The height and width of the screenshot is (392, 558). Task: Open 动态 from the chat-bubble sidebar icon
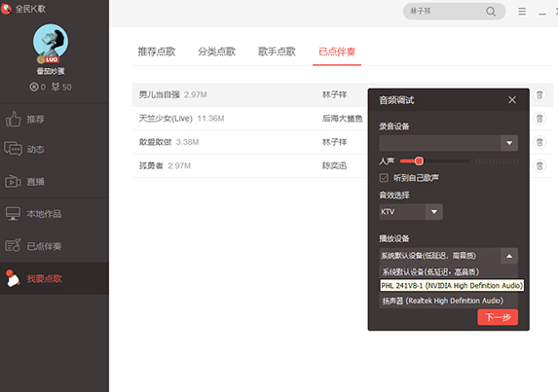click(x=13, y=149)
